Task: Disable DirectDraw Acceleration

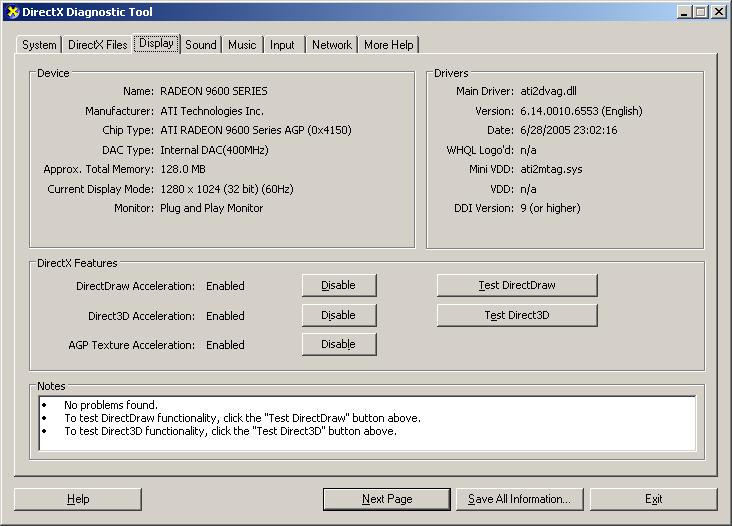Action: tap(339, 286)
